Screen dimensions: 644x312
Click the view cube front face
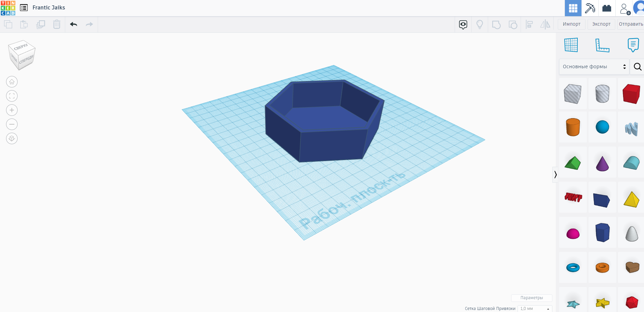click(x=26, y=60)
